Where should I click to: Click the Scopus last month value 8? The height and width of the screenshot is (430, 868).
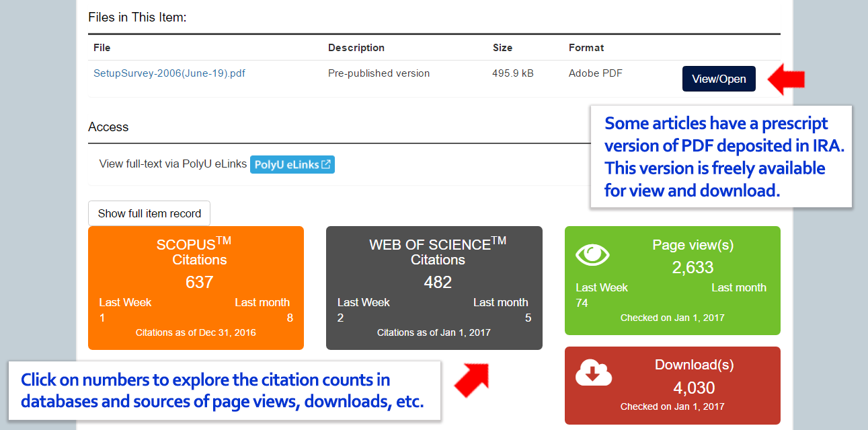coord(290,318)
